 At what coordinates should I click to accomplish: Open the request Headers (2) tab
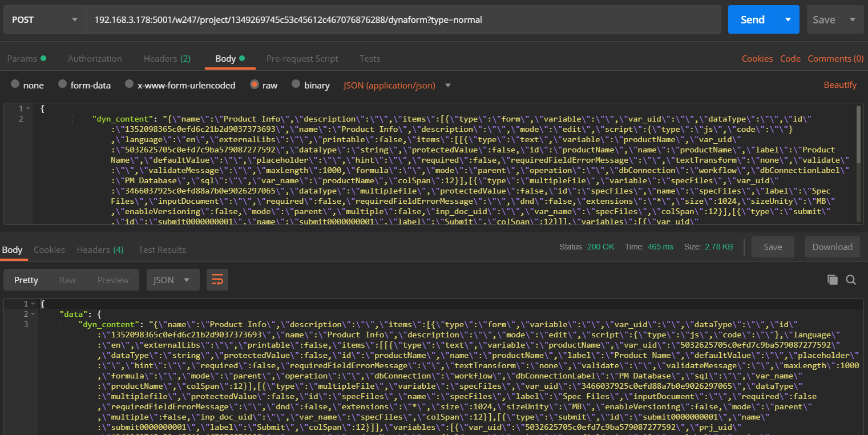(167, 58)
